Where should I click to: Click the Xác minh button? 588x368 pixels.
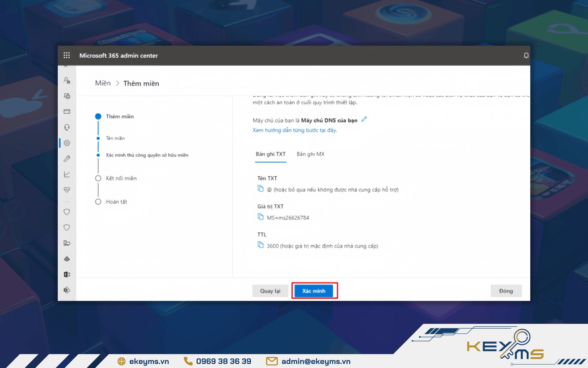pos(314,291)
